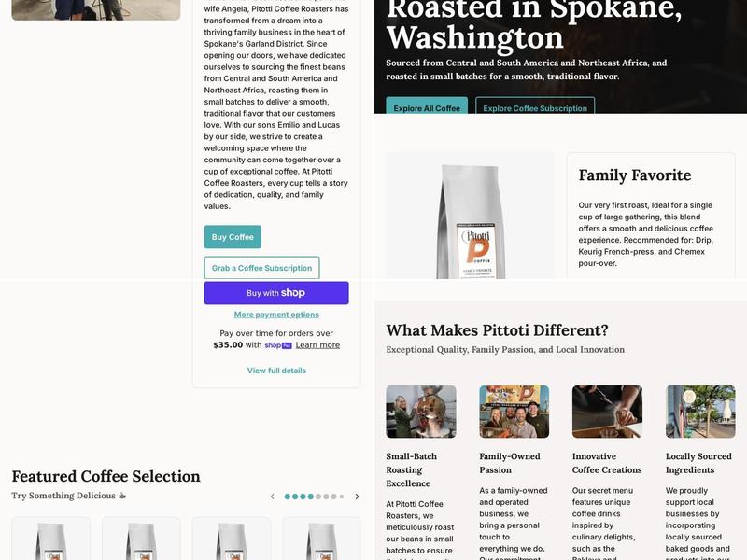Click the Buy Coffee button
The height and width of the screenshot is (560, 747).
[233, 237]
